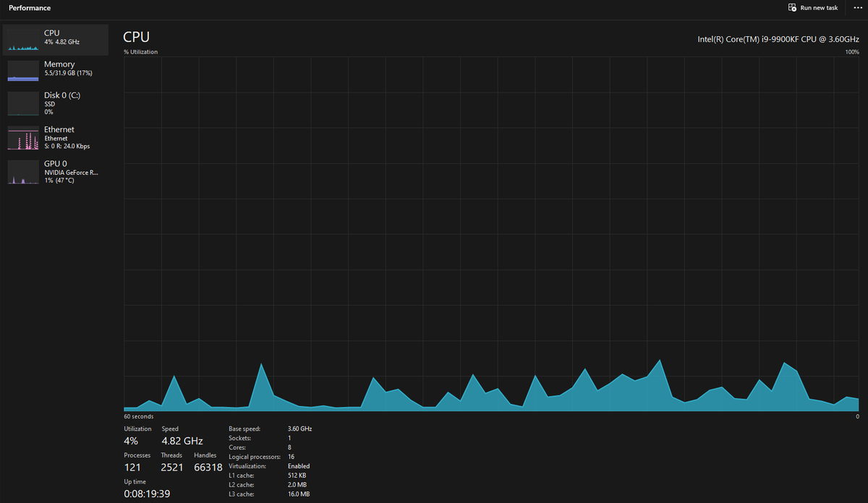The image size is (868, 503).
Task: Click the Sockets value 1
Action: (x=289, y=438)
